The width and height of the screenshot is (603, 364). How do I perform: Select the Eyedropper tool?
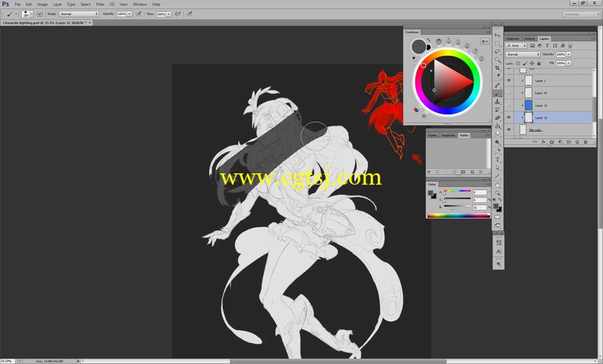click(497, 76)
